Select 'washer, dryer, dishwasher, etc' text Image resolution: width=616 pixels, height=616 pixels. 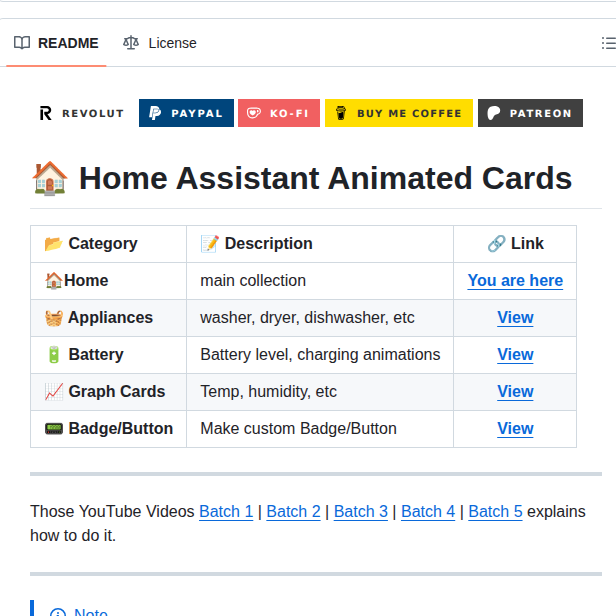tap(307, 317)
